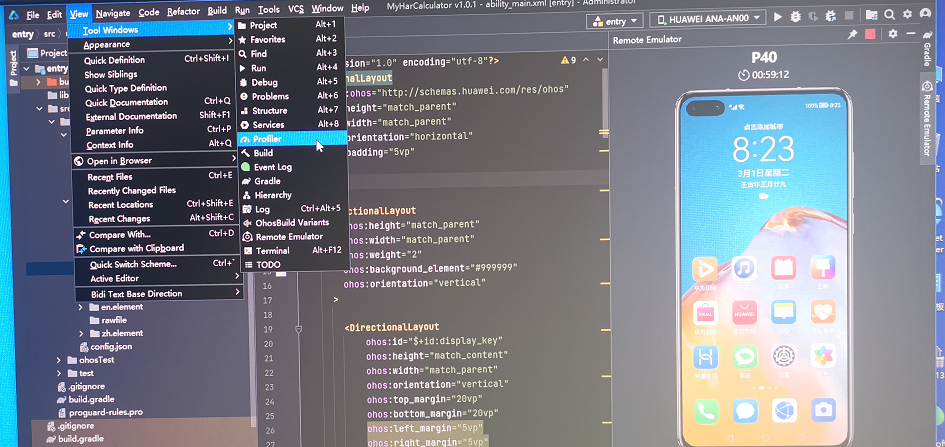This screenshot has width=945, height=447.
Task: Open Search Everywhere magnifier icon
Action: [x=890, y=14]
